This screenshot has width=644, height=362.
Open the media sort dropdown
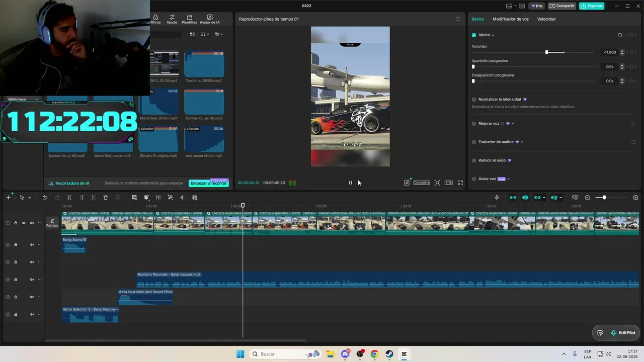point(205,34)
